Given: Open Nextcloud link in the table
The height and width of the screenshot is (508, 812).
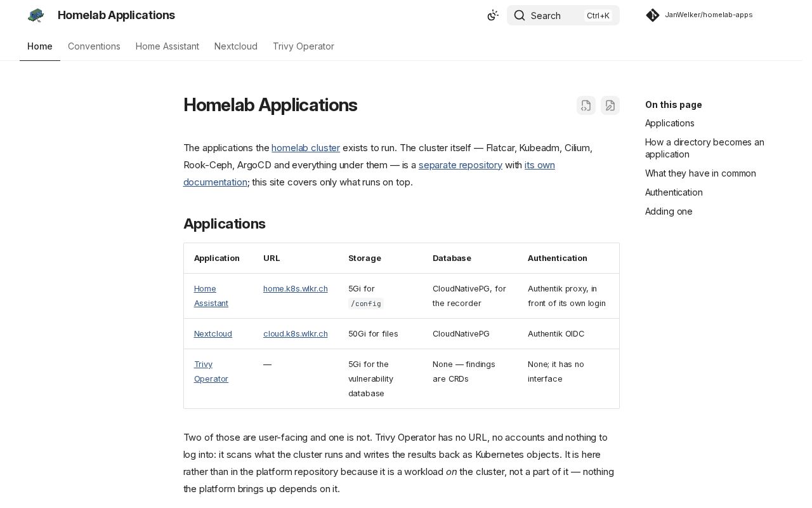Looking at the screenshot, I should (x=213, y=334).
